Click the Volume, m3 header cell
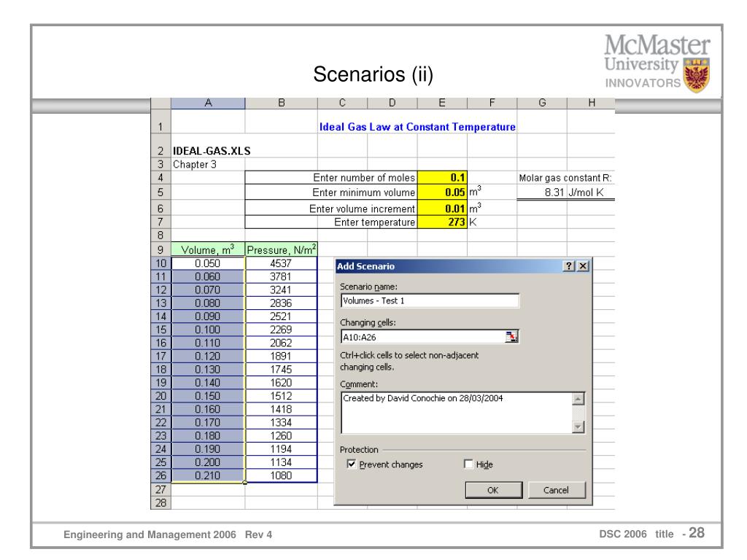 [x=208, y=249]
